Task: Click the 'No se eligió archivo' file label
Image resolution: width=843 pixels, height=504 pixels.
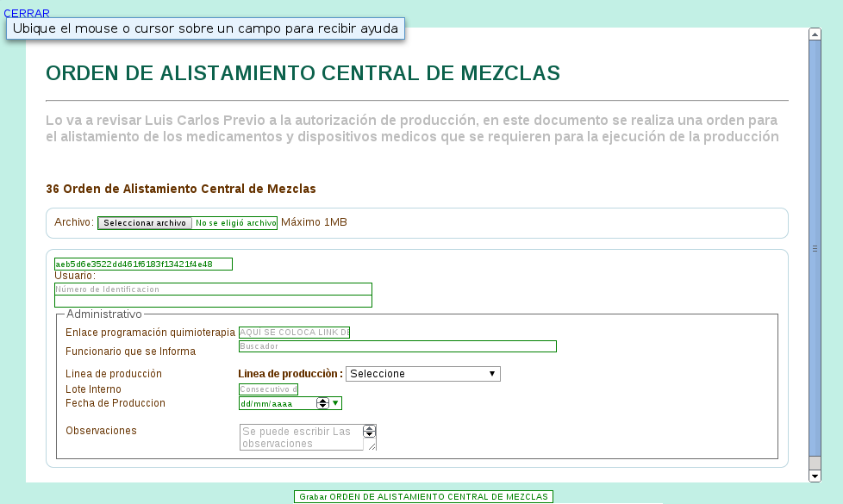Action: [x=235, y=223]
